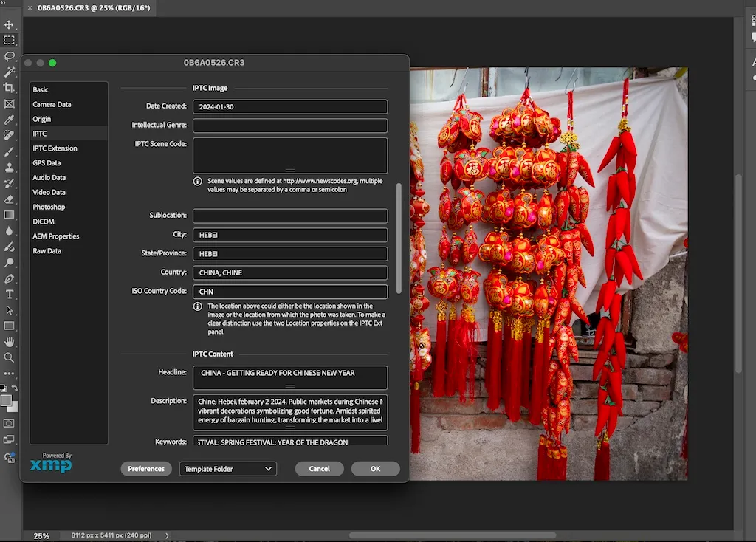Select the Move tool
The width and height of the screenshot is (756, 542).
(9, 24)
